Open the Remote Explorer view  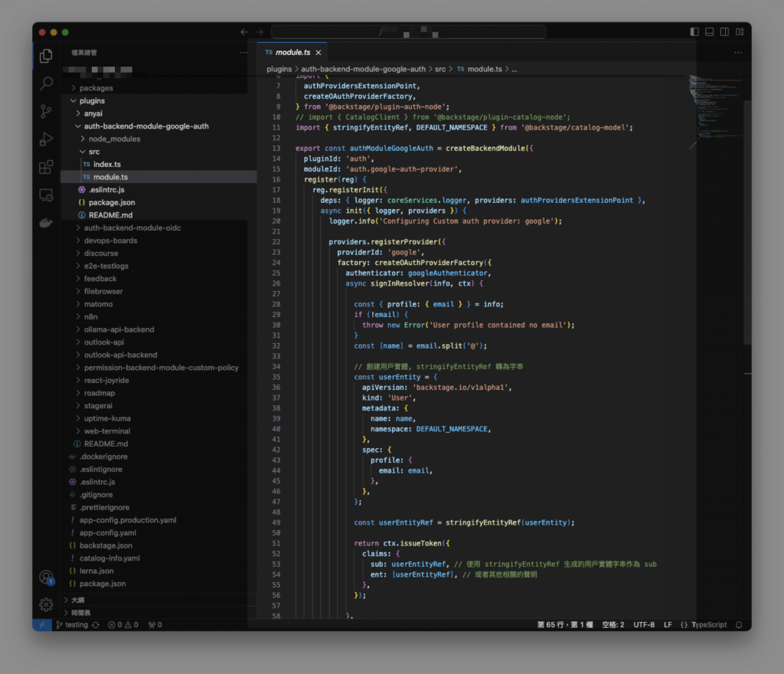(46, 195)
